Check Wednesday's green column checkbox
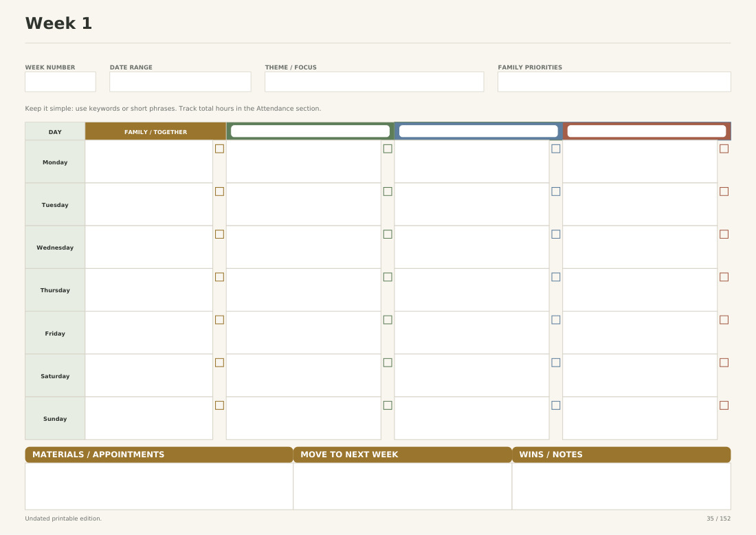The height and width of the screenshot is (535, 756). [388, 234]
